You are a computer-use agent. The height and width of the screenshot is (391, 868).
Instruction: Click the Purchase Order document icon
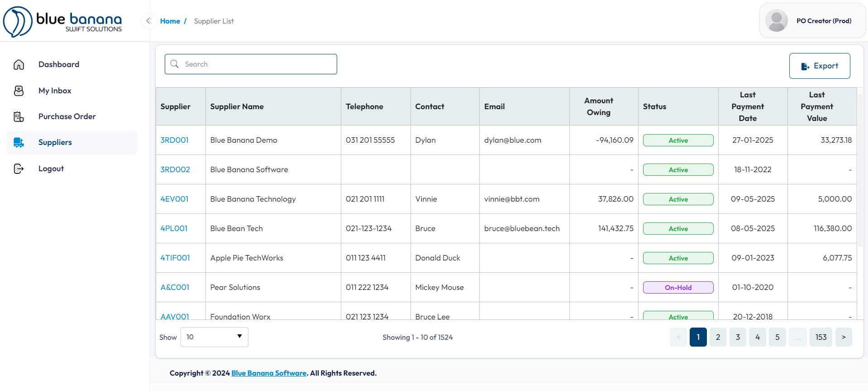(19, 116)
